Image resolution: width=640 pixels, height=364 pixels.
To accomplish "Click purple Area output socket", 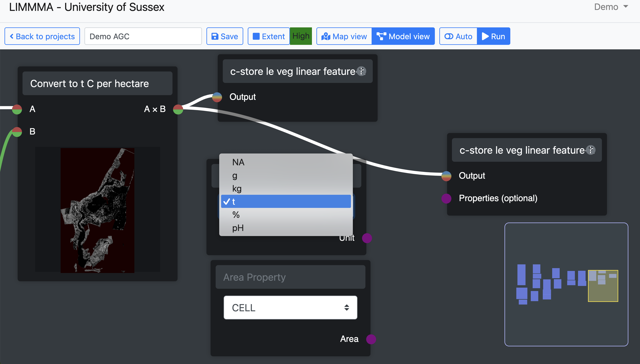I will coord(371,339).
